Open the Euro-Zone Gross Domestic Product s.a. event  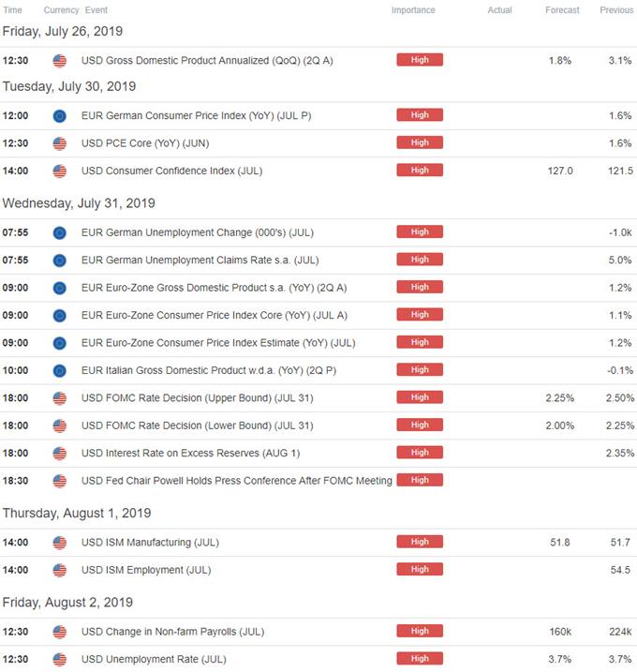215,288
